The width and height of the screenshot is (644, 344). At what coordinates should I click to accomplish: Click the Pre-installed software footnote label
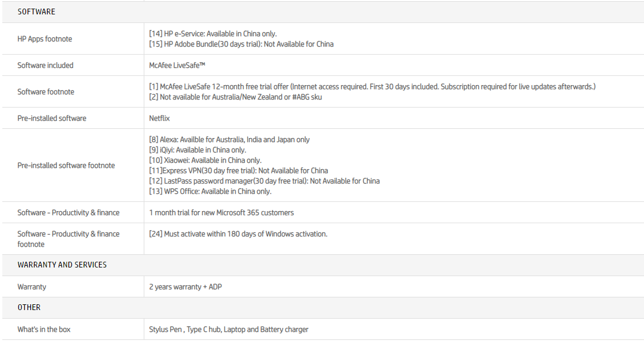(66, 166)
